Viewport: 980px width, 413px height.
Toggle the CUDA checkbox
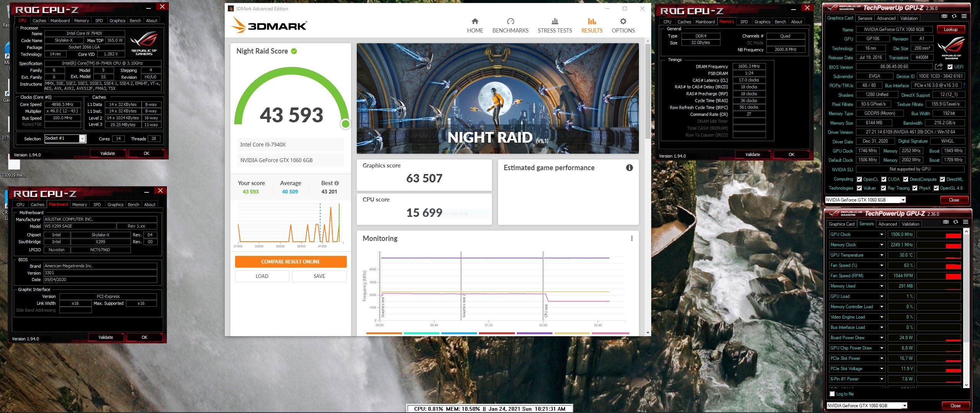pos(884,179)
